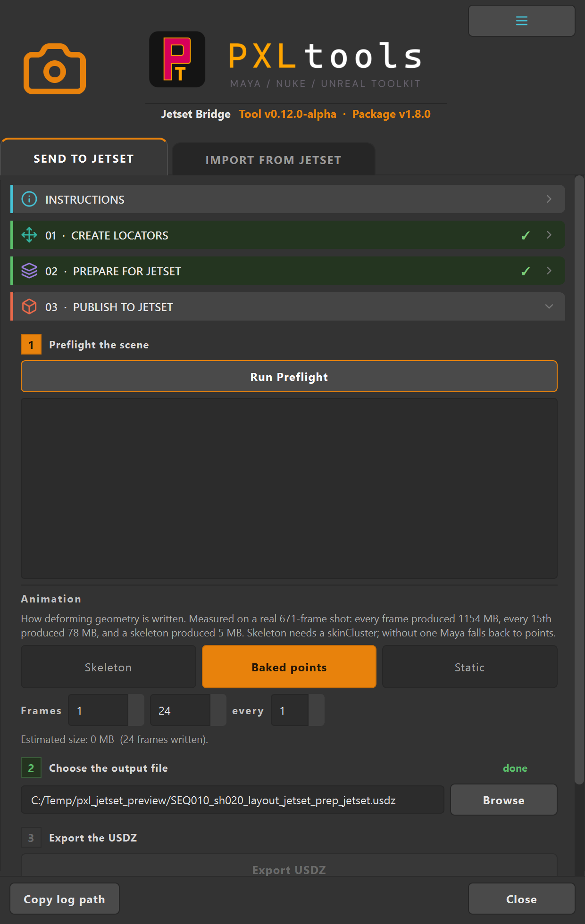585x924 pixels.
Task: Click the 'Estimated size: 0 MB' text
Action: pyautogui.click(x=67, y=739)
